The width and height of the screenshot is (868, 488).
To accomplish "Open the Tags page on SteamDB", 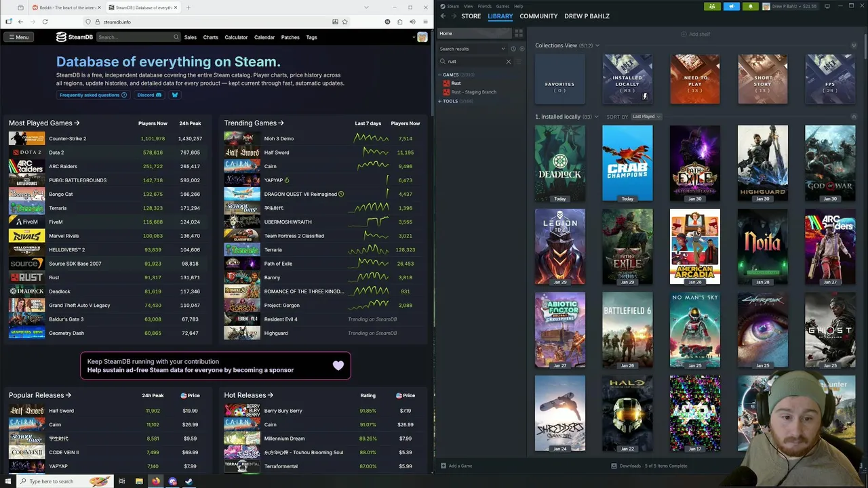I will pos(311,37).
